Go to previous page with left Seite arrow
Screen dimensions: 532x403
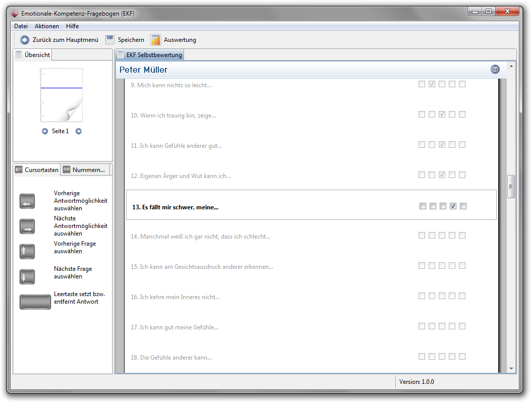pos(45,131)
